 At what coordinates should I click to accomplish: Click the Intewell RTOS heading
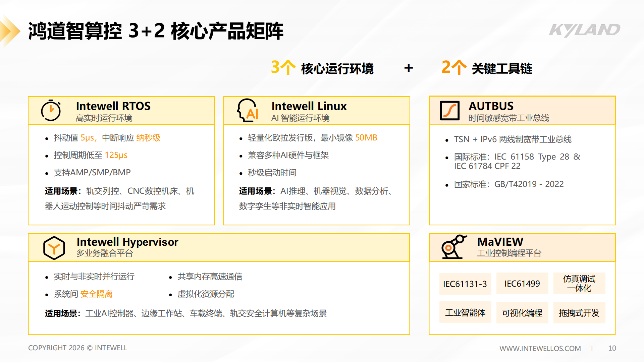113,106
